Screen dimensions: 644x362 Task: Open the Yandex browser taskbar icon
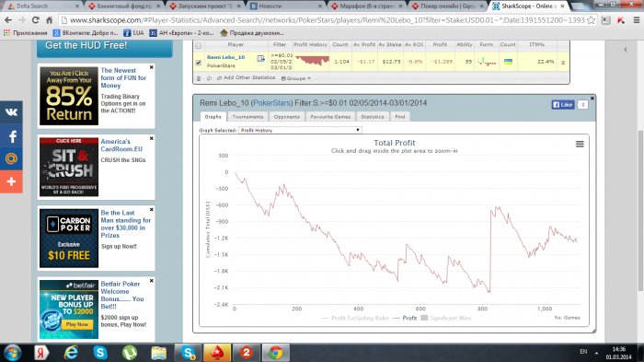(x=41, y=353)
